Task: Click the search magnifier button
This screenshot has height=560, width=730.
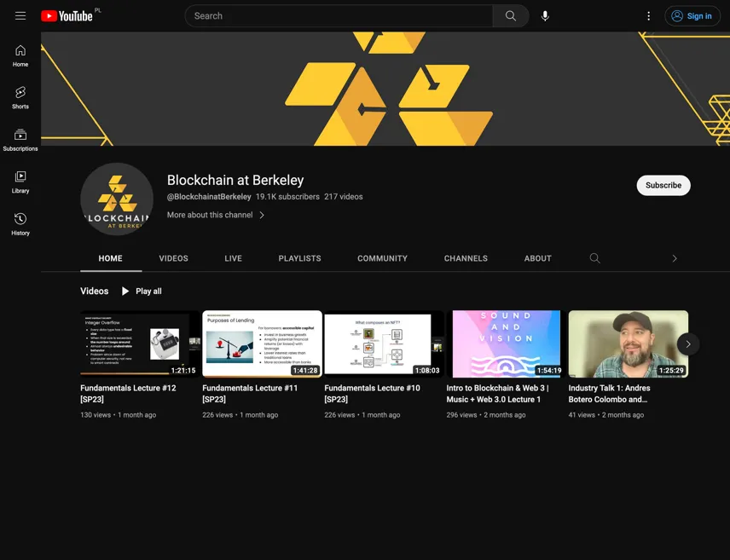Action: (x=511, y=16)
